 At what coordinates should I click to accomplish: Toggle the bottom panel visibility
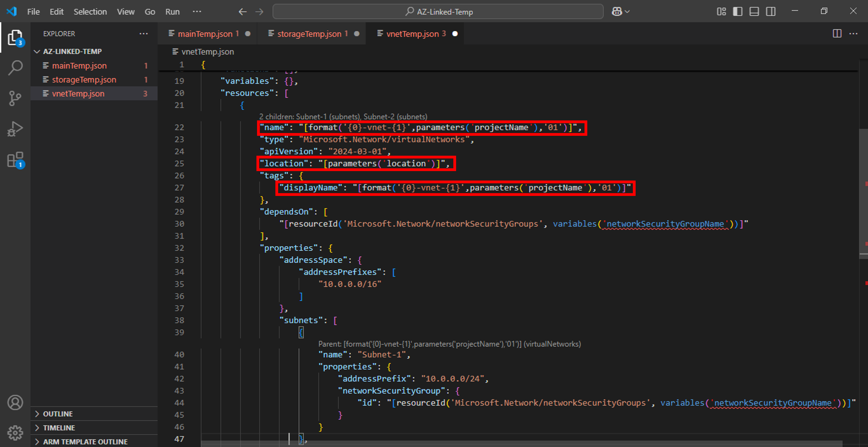pos(754,11)
